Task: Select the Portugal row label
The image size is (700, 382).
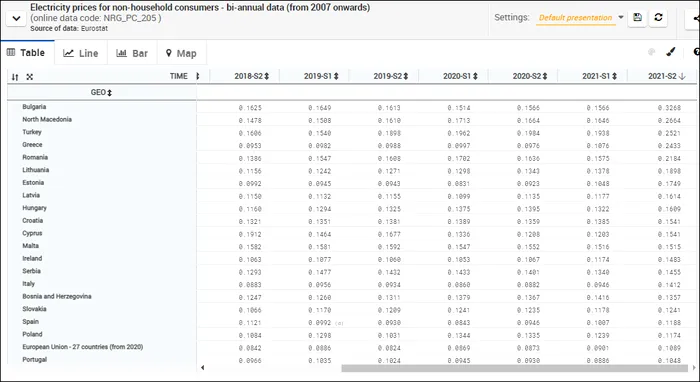Action: 34,359
